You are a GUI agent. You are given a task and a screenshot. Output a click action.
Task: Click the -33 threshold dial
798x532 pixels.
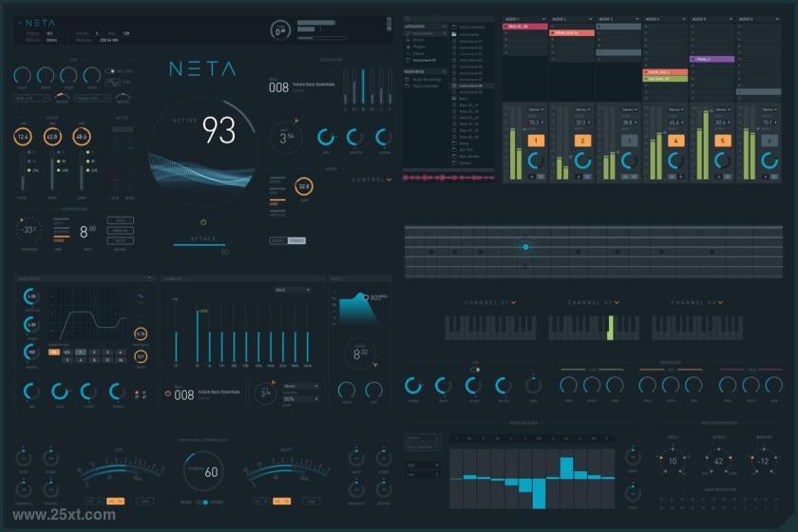28,230
